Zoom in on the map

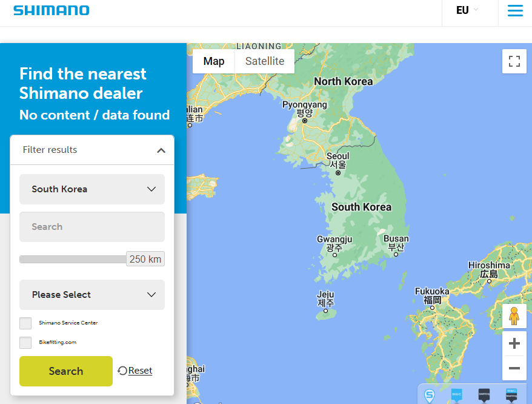pyautogui.click(x=514, y=343)
